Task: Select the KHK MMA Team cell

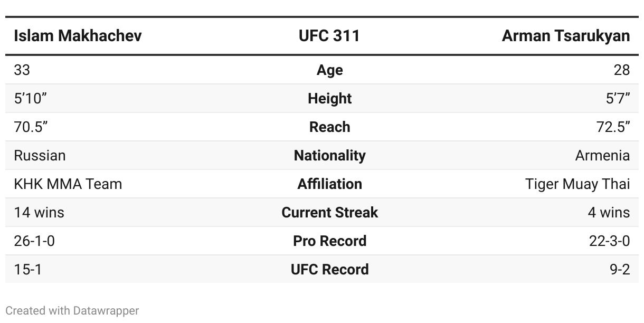Action: (x=68, y=184)
